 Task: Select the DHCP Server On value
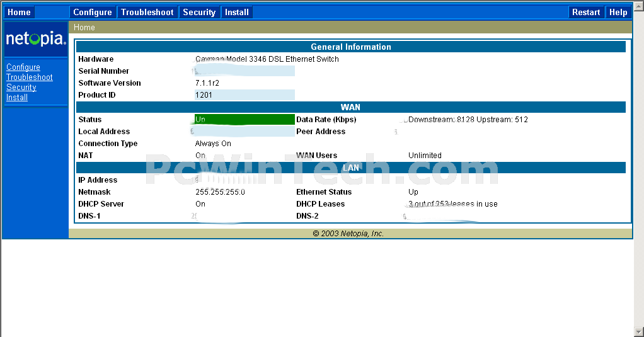[x=200, y=204]
